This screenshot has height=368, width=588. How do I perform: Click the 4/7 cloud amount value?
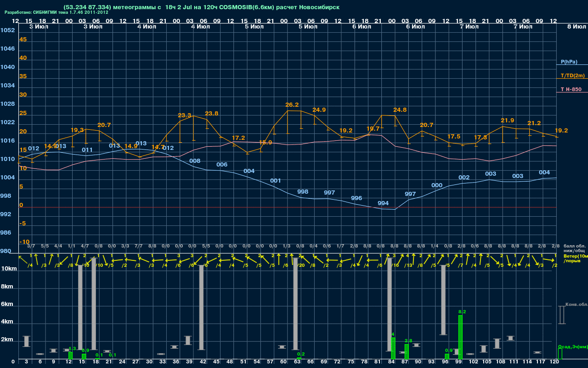[85, 246]
